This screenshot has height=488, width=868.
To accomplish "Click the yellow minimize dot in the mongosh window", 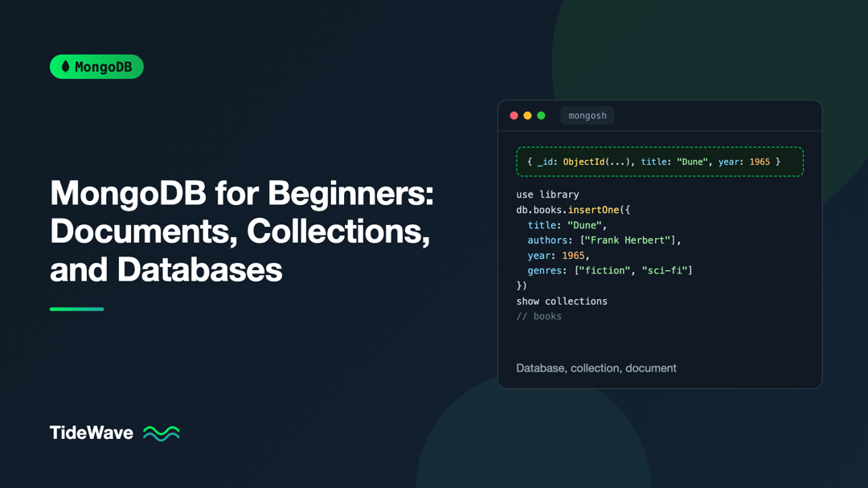I will point(527,115).
